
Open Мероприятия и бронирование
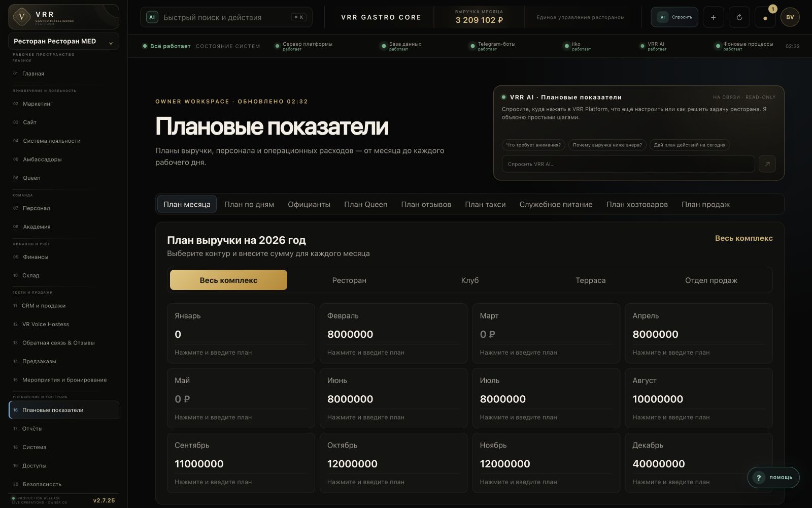[63, 380]
